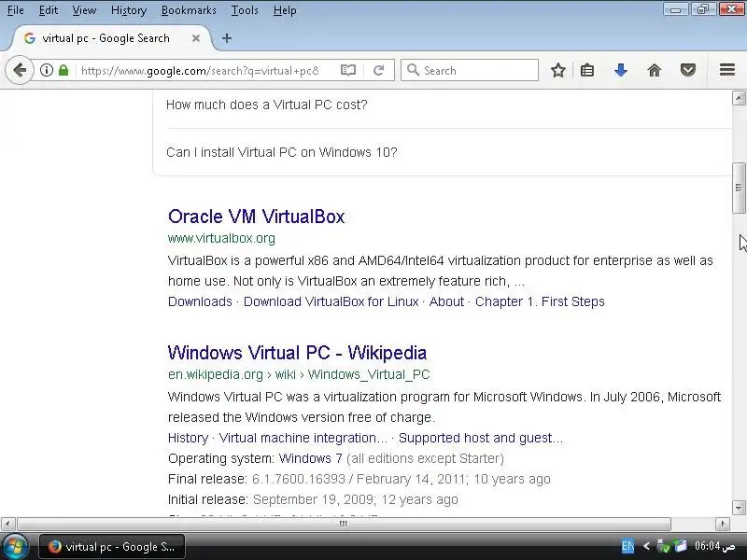Screen dimensions: 747x560
Task: Open the History menu
Action: point(129,10)
